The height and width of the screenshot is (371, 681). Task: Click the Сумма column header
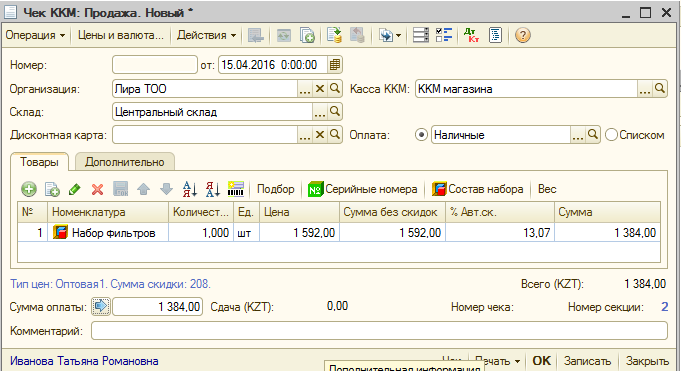click(x=607, y=212)
